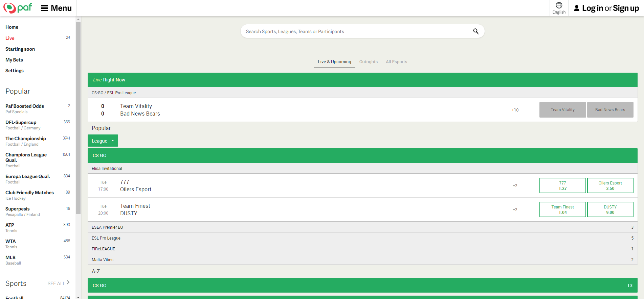The height and width of the screenshot is (299, 644).
Task: Click the Log in link
Action: (592, 8)
